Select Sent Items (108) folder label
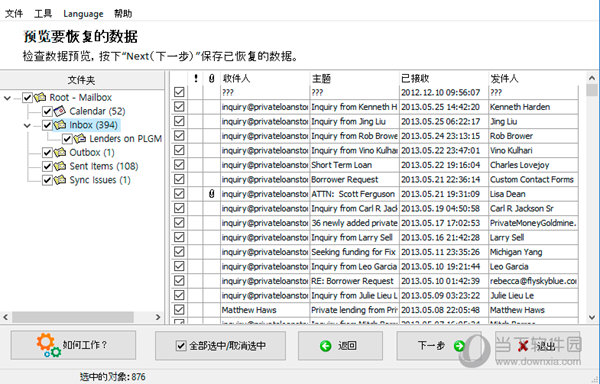The height and width of the screenshot is (384, 600). pyautogui.click(x=104, y=166)
